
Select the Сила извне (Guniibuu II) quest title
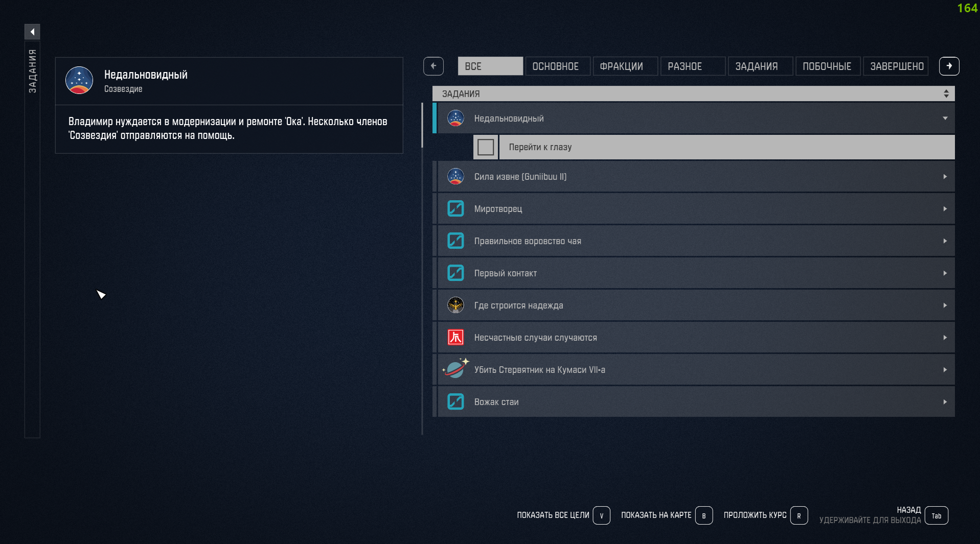(x=520, y=177)
